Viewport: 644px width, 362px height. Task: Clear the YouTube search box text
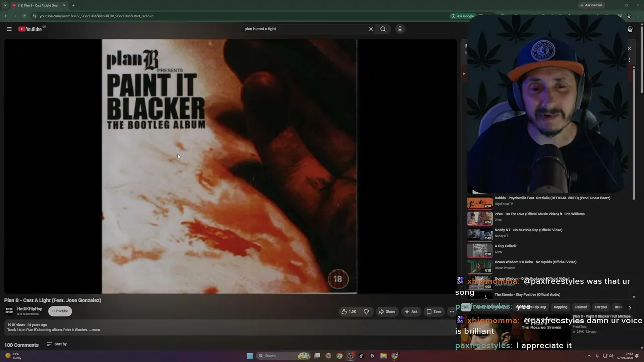tap(371, 29)
